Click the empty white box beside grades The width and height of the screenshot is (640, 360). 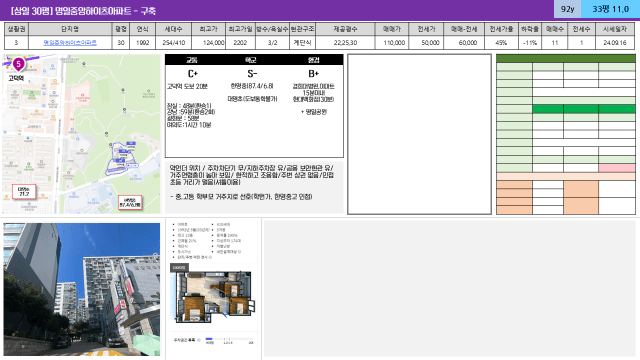coord(419,134)
